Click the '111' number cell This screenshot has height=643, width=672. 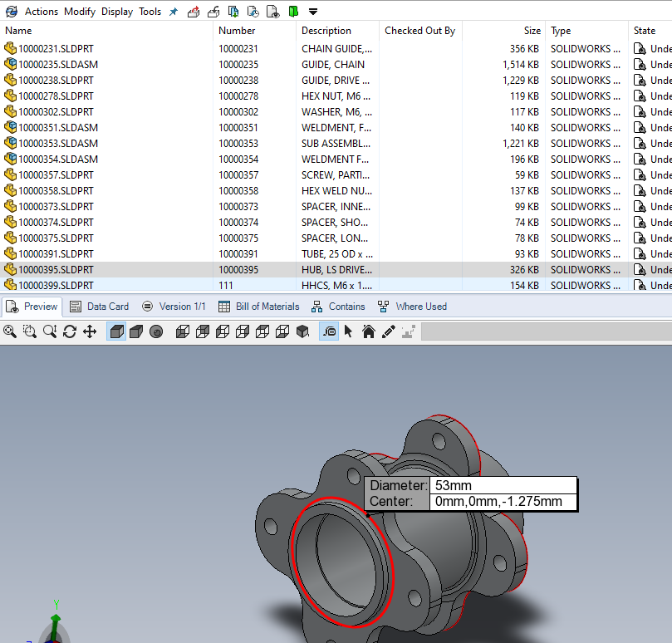coord(226,286)
